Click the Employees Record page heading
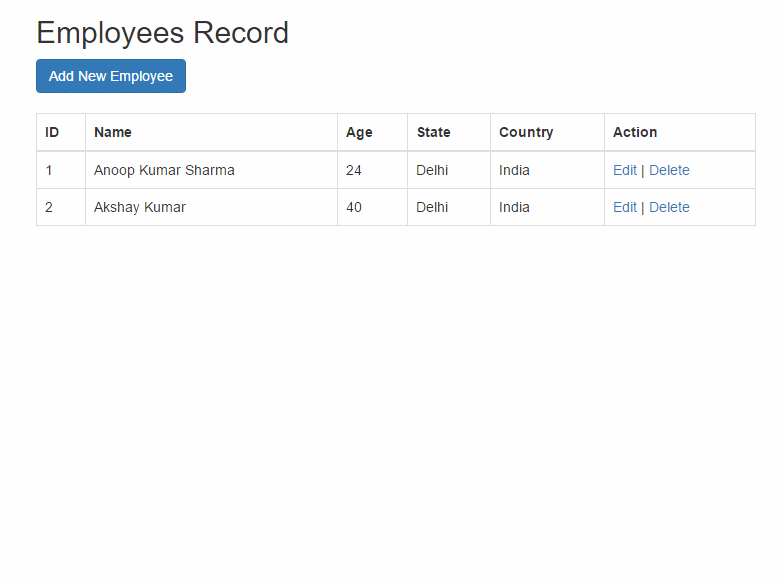The height and width of the screenshot is (585, 784). tap(162, 33)
